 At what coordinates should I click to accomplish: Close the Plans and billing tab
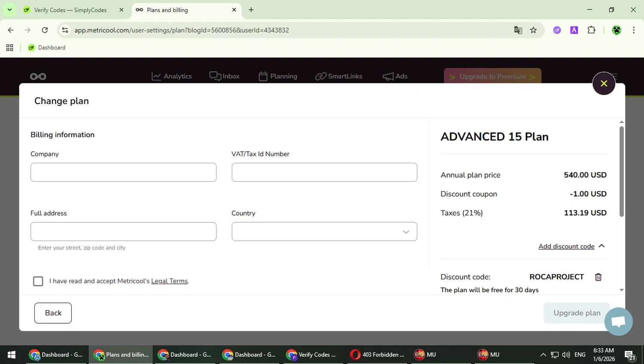coord(234,10)
